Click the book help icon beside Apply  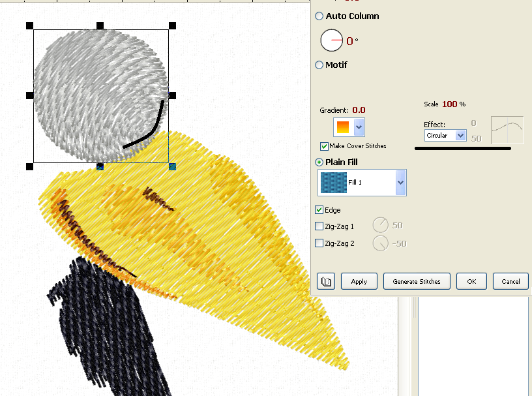[326, 281]
